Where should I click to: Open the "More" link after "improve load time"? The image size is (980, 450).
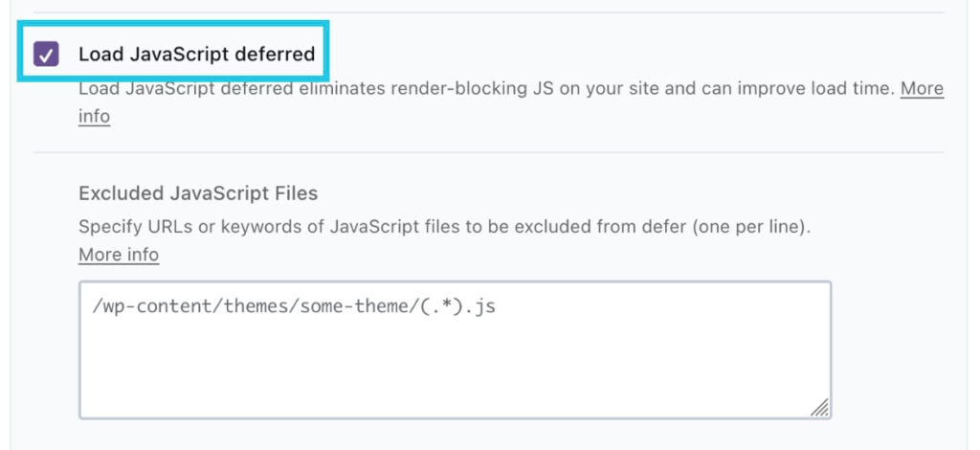click(x=922, y=89)
